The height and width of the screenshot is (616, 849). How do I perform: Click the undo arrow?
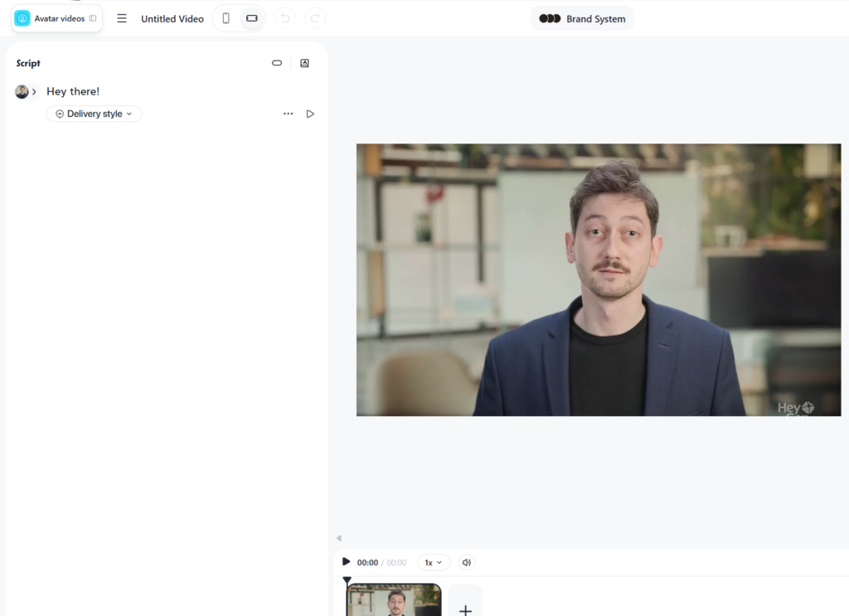(x=284, y=18)
